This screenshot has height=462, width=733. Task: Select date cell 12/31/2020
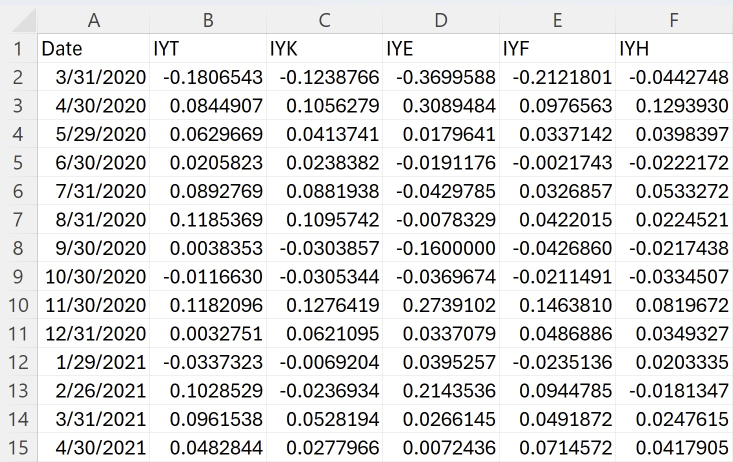point(93,333)
